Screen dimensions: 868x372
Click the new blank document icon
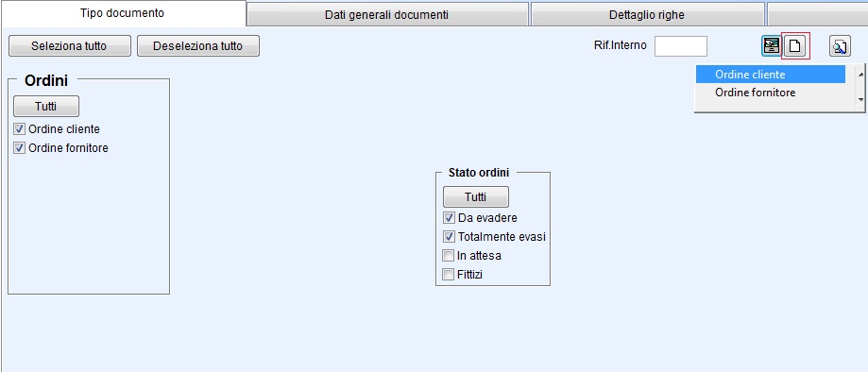795,46
